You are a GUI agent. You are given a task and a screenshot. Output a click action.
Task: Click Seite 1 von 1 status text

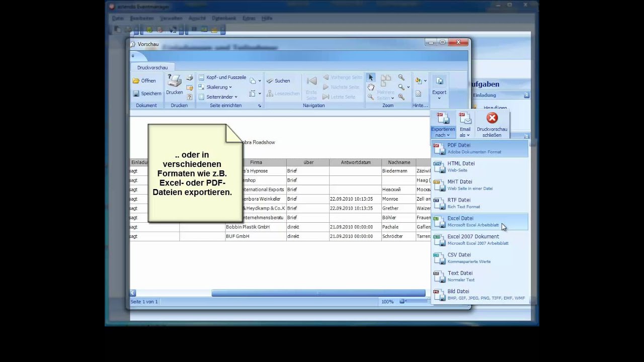coord(144,302)
